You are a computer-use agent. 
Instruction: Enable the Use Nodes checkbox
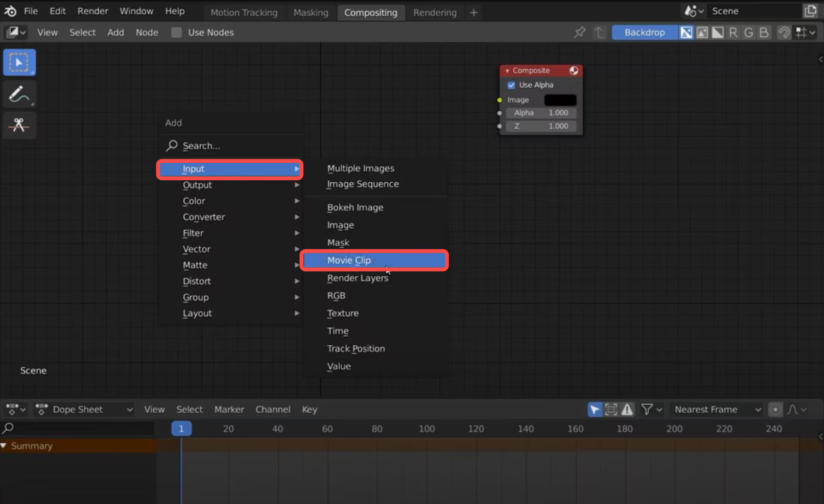[x=176, y=32]
